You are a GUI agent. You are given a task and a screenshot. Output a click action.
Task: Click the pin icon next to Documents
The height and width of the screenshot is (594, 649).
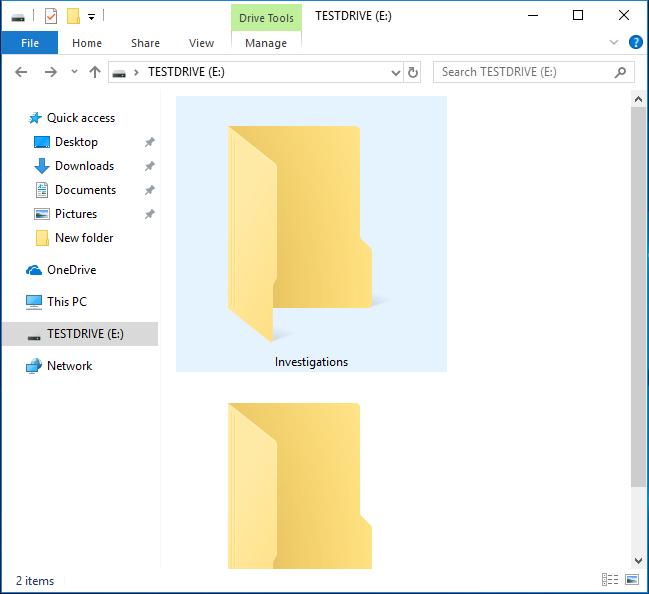[x=149, y=190]
